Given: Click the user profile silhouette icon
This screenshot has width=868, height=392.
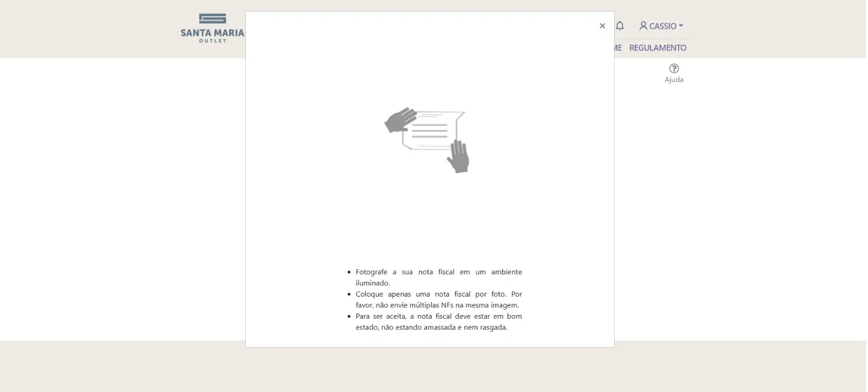Looking at the screenshot, I should pos(643,25).
